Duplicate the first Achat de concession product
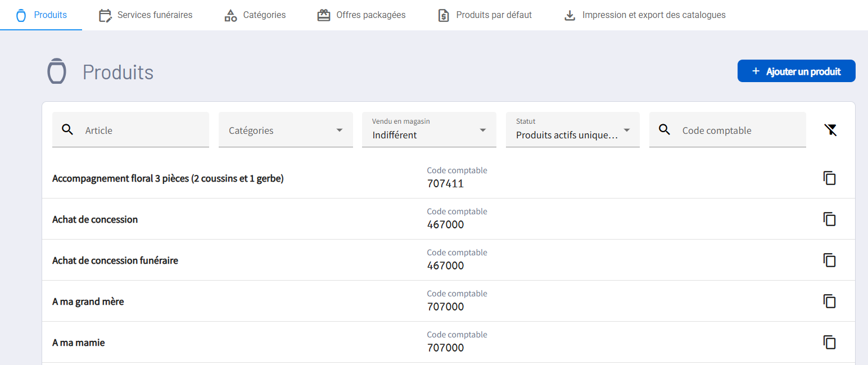 [x=829, y=219]
